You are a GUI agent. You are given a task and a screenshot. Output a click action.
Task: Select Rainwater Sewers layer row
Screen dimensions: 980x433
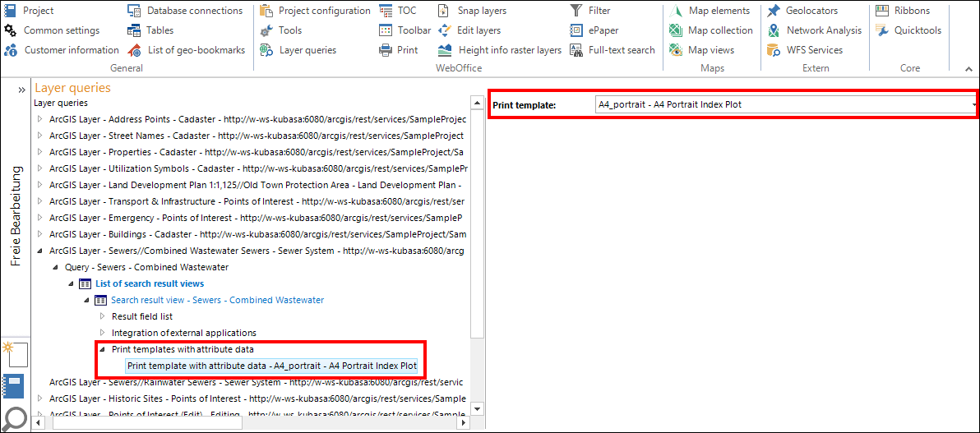(256, 382)
